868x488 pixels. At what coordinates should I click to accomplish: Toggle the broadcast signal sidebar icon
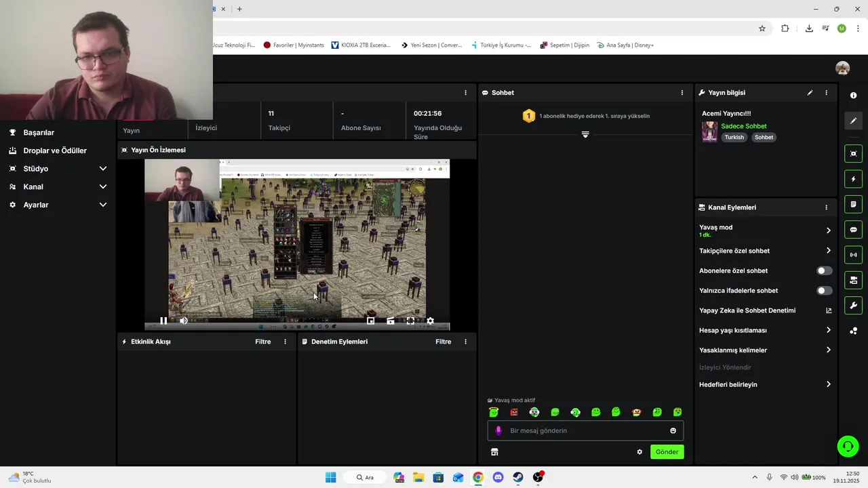853,255
